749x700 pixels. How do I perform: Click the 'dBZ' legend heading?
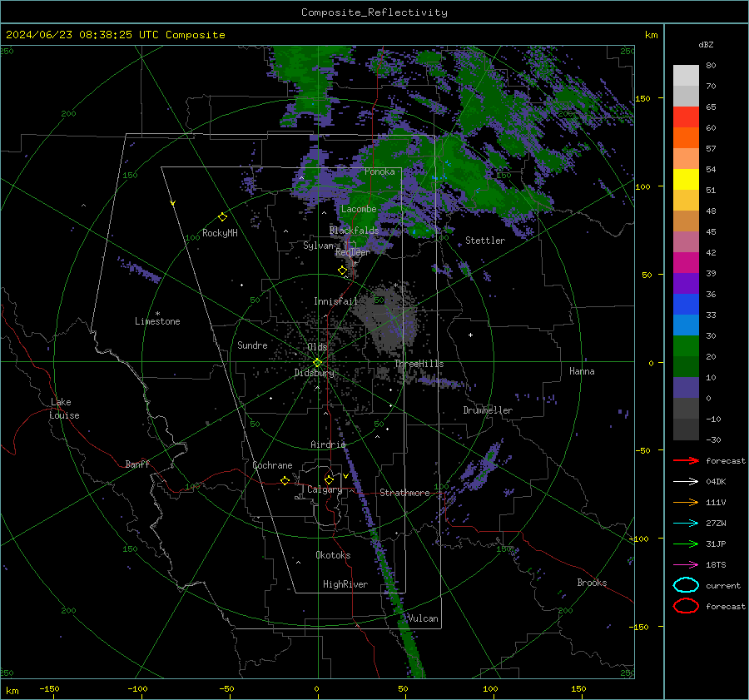[x=706, y=44]
